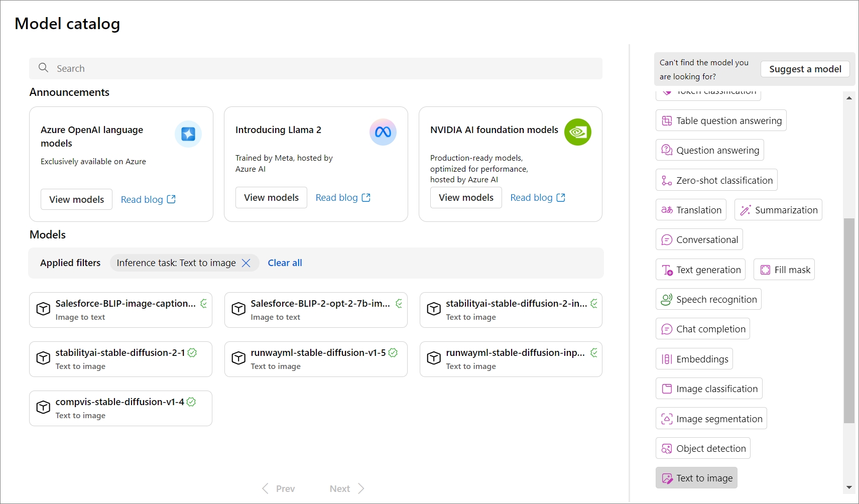The width and height of the screenshot is (859, 504).
Task: Click the Zero-shot classification icon
Action: (667, 180)
